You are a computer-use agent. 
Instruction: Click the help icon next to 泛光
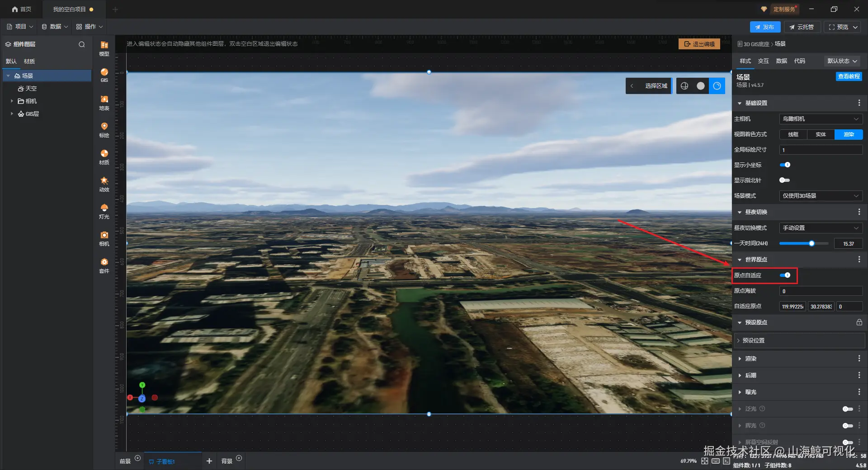pos(762,409)
